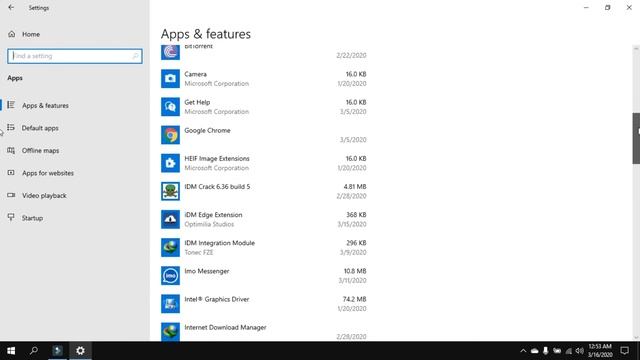Select IDM Edge Extension text

coord(213,215)
